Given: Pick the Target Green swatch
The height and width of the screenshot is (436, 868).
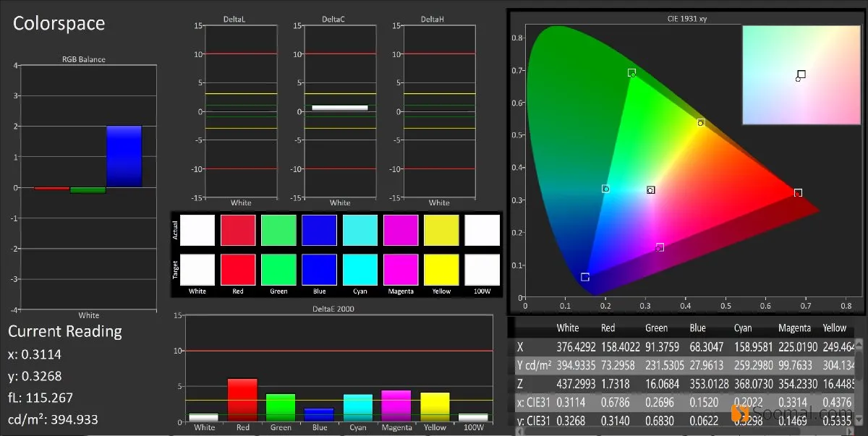Looking at the screenshot, I should click(x=278, y=270).
